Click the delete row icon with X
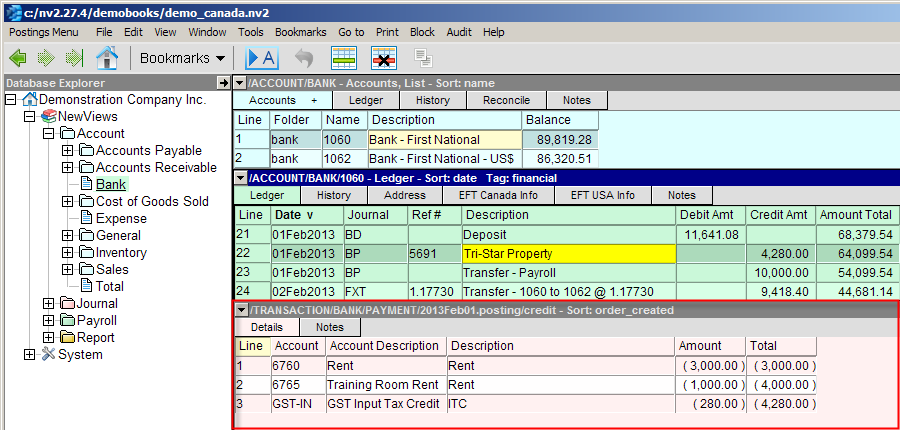Viewport: 900px width, 430px height. (384, 58)
